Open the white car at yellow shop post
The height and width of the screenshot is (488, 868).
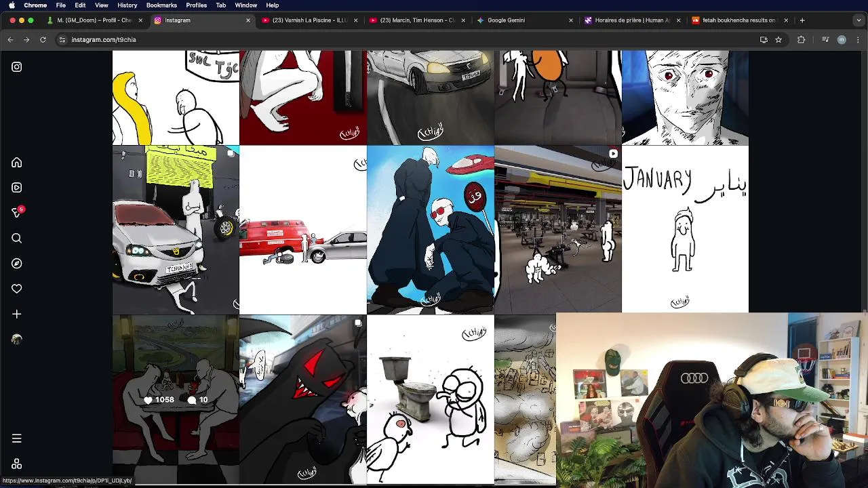176,230
